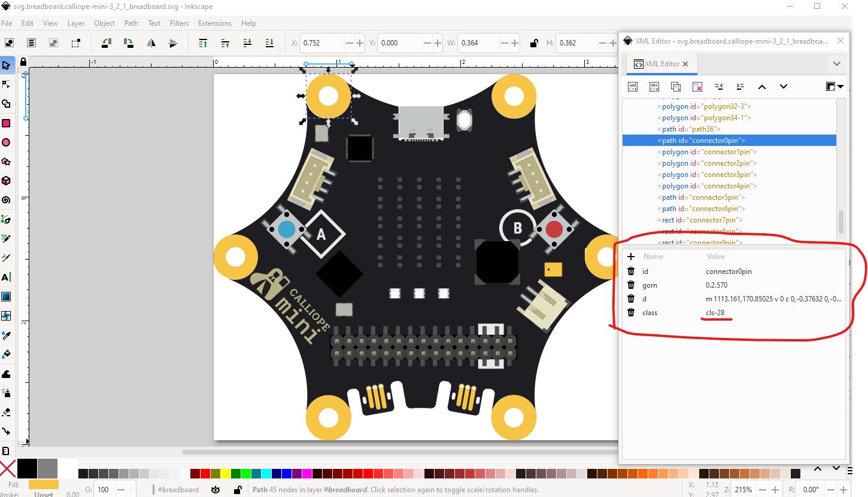The image size is (868, 497).
Task: Increase the X position value
Action: coord(360,43)
